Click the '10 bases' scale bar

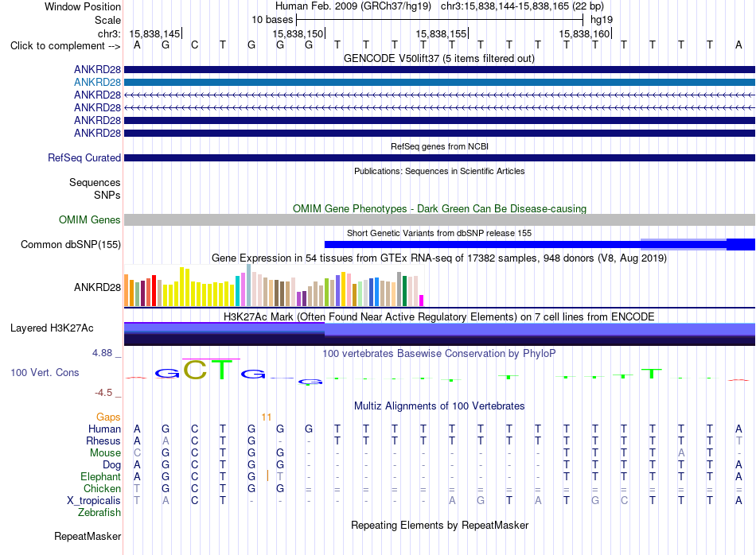[x=440, y=20]
